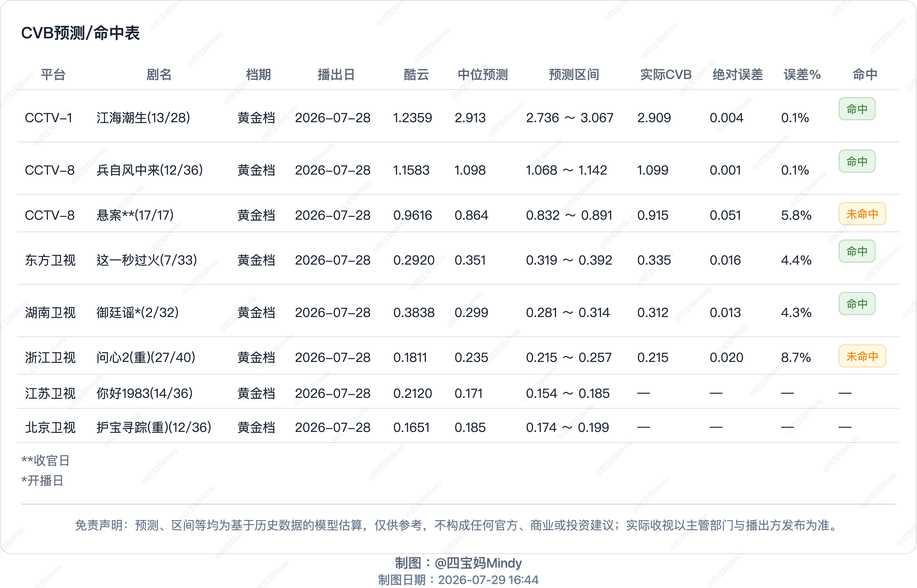Click 酷云 value 0.3838
Viewport: 917px width, 588px height.
click(x=414, y=312)
